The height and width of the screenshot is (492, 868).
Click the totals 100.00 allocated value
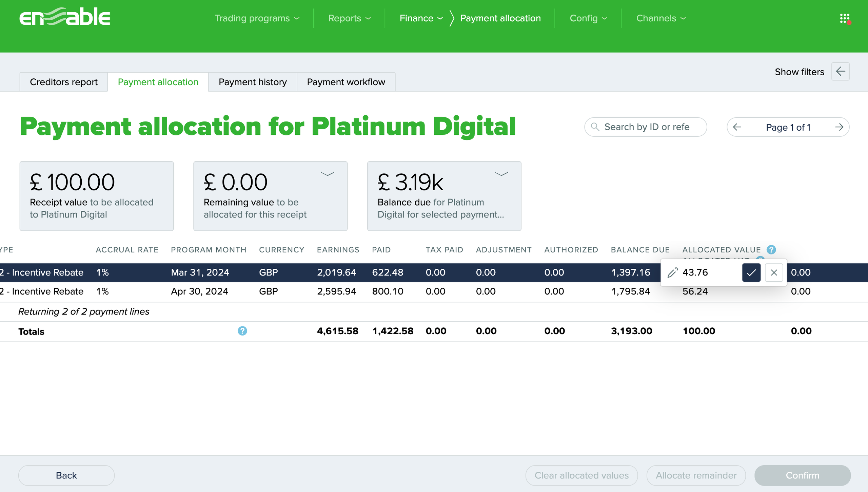(x=699, y=331)
